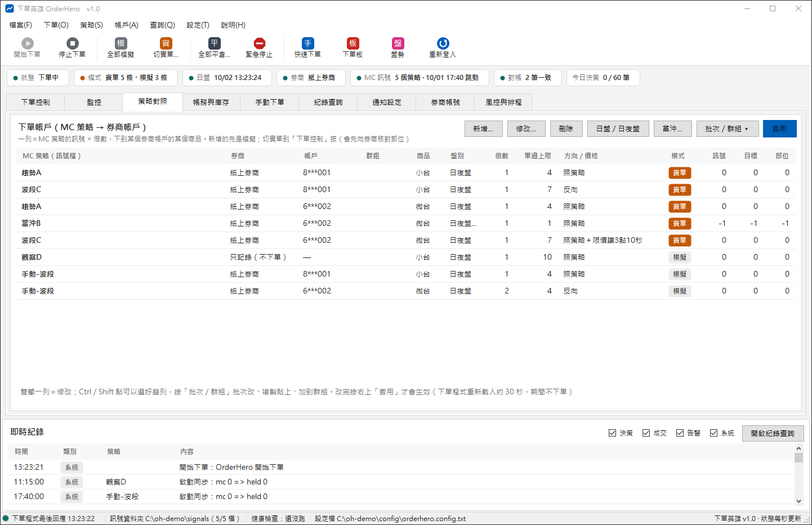
Task: Select the 波段C row with 8***001 account
Action: tap(405, 190)
